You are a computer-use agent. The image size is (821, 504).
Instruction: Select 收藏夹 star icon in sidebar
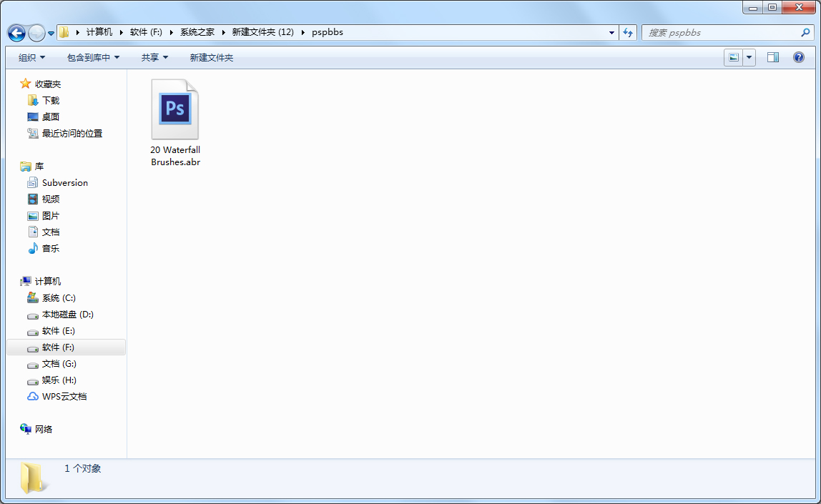[x=25, y=84]
